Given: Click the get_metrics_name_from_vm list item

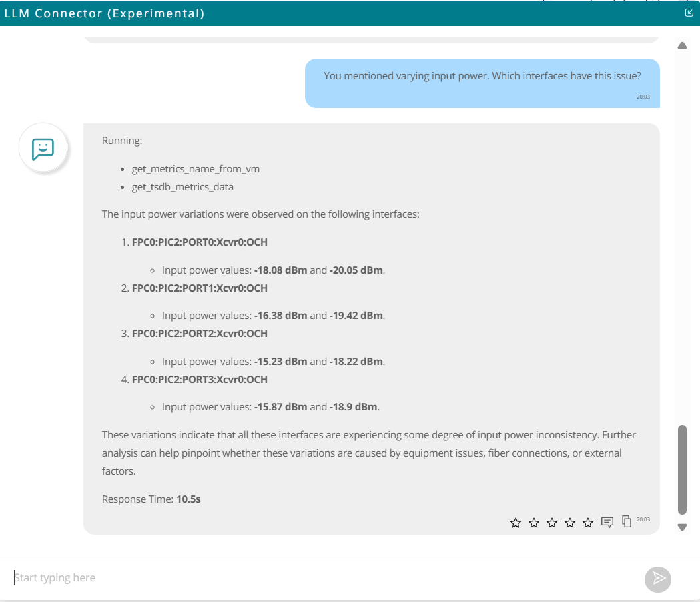Looking at the screenshot, I should point(196,169).
